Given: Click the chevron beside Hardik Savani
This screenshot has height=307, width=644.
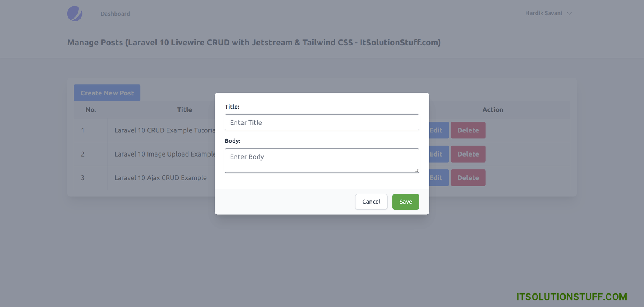Looking at the screenshot, I should [x=569, y=13].
